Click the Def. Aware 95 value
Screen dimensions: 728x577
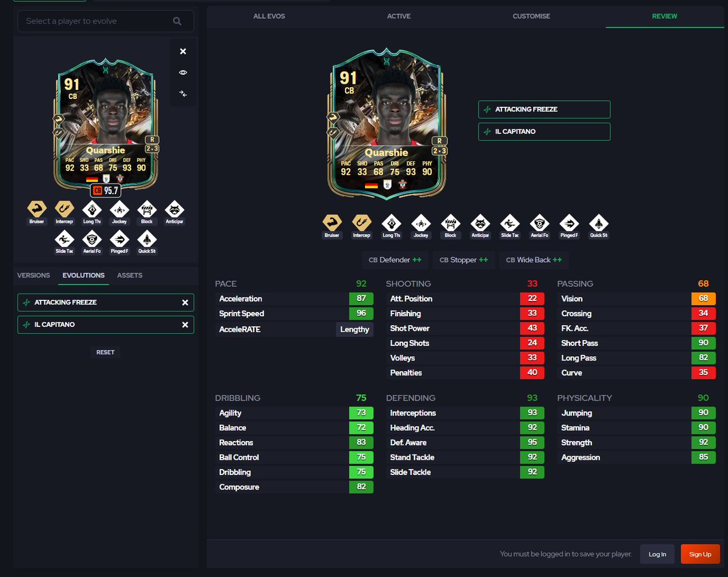[532, 442]
